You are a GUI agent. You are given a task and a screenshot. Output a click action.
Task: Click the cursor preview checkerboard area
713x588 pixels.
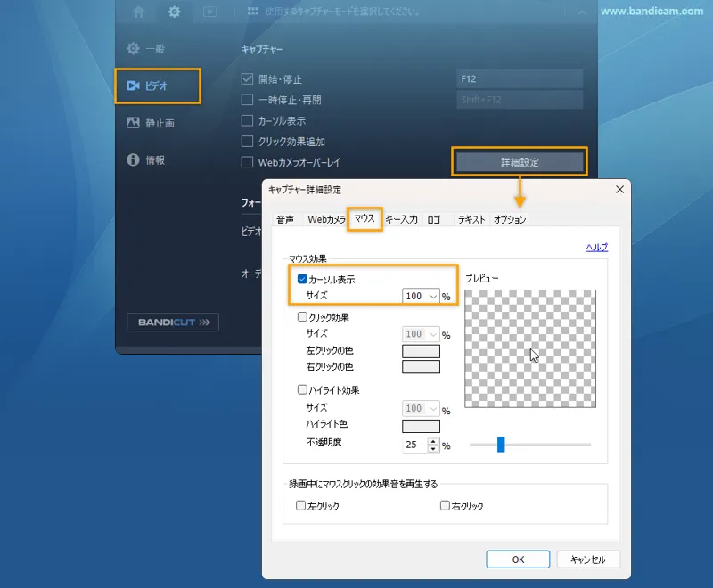tap(530, 349)
